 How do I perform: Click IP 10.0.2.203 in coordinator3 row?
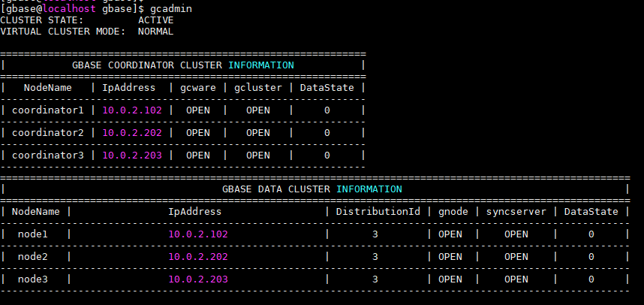[132, 155]
